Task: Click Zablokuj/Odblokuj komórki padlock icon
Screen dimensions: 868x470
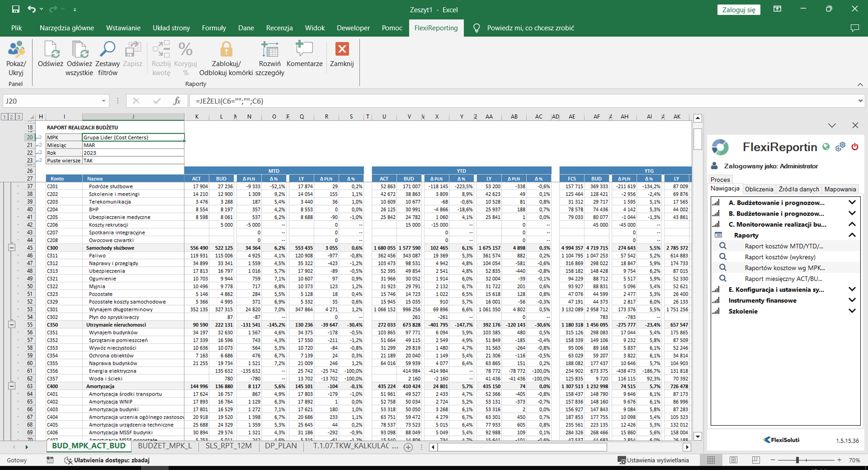Action: point(226,50)
